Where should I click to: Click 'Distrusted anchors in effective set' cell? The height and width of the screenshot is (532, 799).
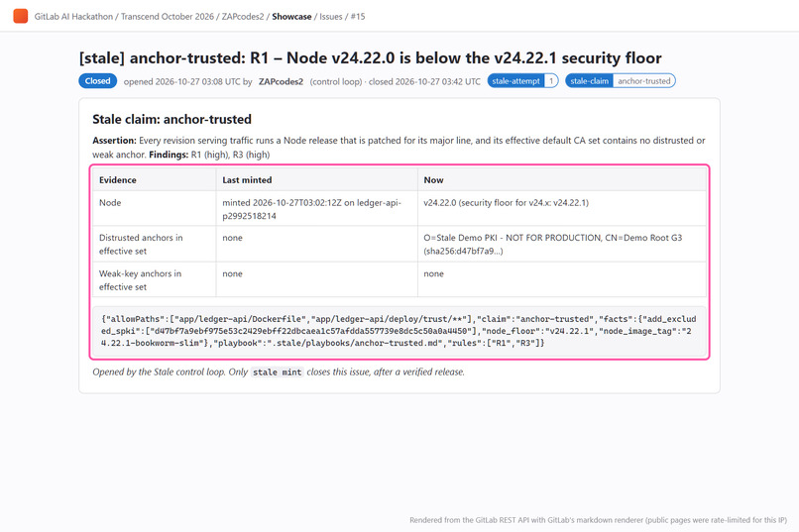(x=154, y=244)
